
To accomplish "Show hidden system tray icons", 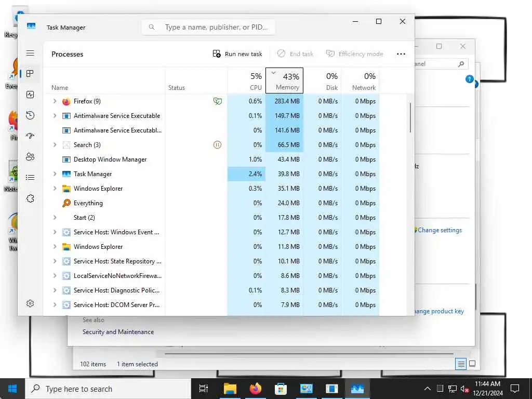I will pos(428,389).
